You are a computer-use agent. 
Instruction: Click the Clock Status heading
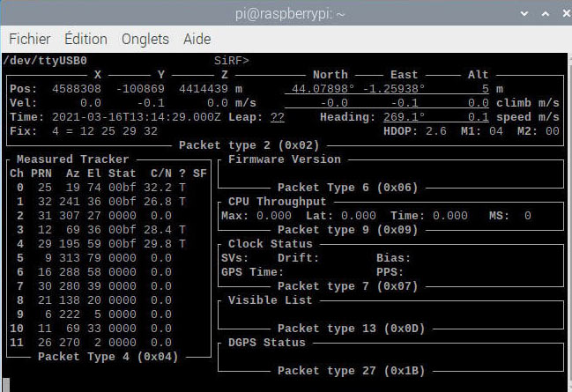click(271, 244)
